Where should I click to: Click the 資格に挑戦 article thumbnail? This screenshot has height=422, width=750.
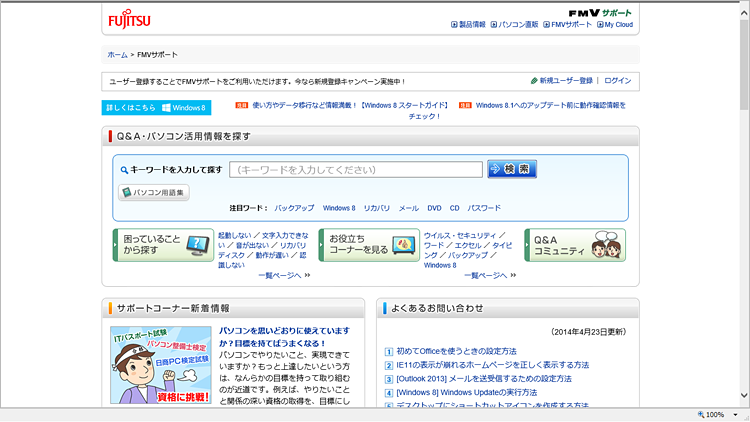[161, 365]
